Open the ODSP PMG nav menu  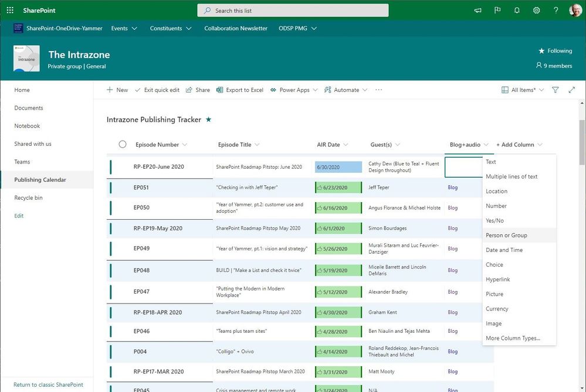(x=298, y=28)
